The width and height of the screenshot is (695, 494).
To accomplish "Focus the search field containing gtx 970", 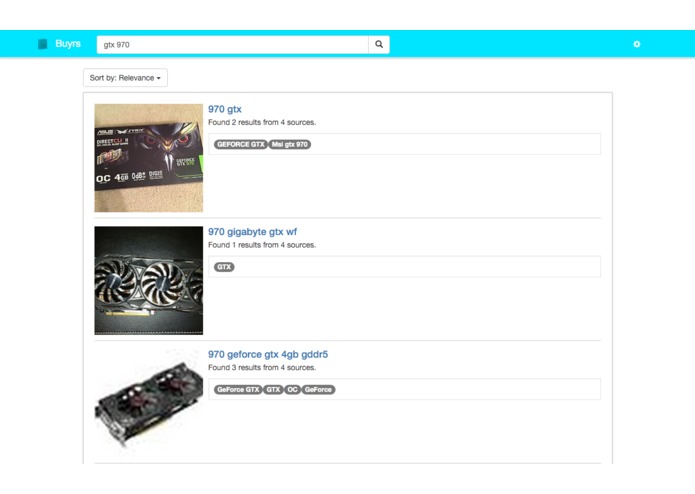I will (x=232, y=45).
